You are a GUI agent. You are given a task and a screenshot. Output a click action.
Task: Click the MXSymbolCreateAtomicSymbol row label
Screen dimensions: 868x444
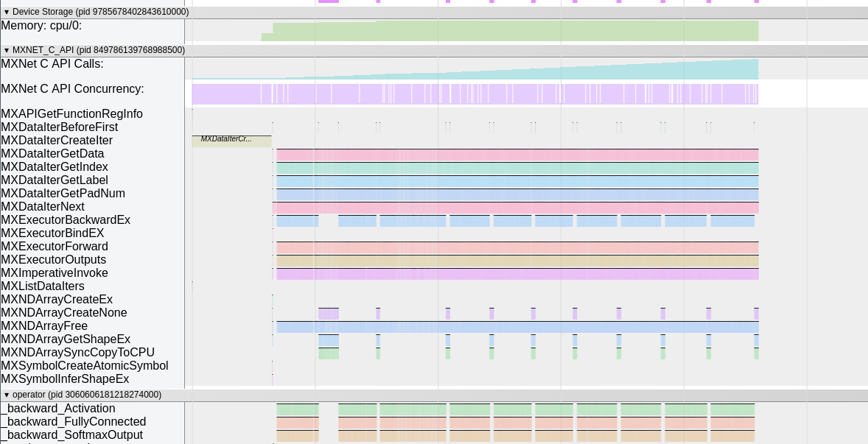pos(85,366)
